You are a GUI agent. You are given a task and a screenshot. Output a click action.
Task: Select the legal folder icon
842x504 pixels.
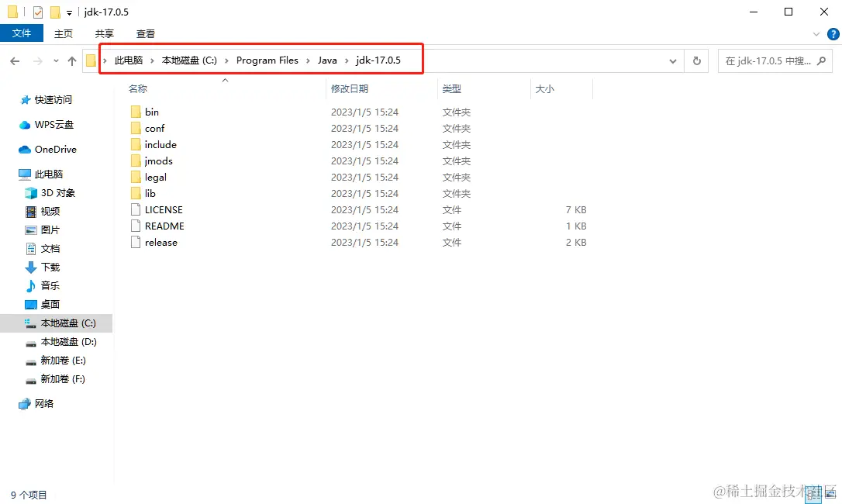coord(136,177)
